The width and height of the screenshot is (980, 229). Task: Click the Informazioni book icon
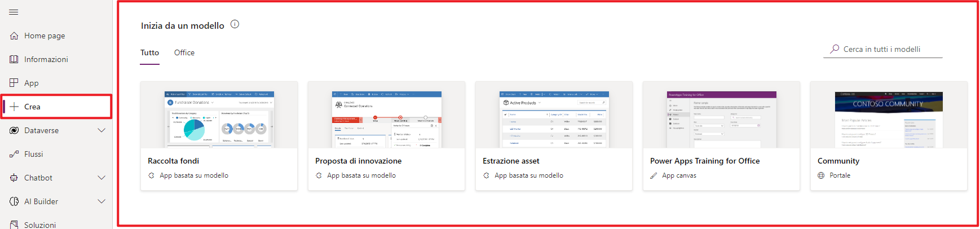(14, 59)
